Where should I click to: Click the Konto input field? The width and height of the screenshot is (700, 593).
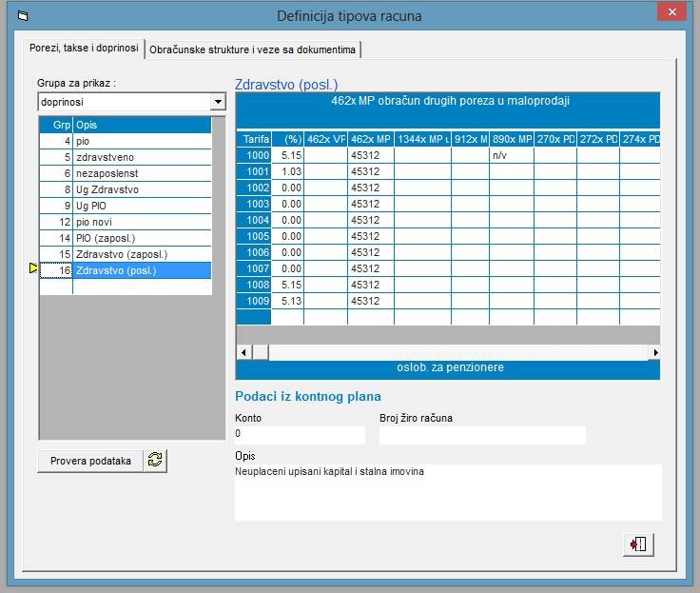click(299, 434)
